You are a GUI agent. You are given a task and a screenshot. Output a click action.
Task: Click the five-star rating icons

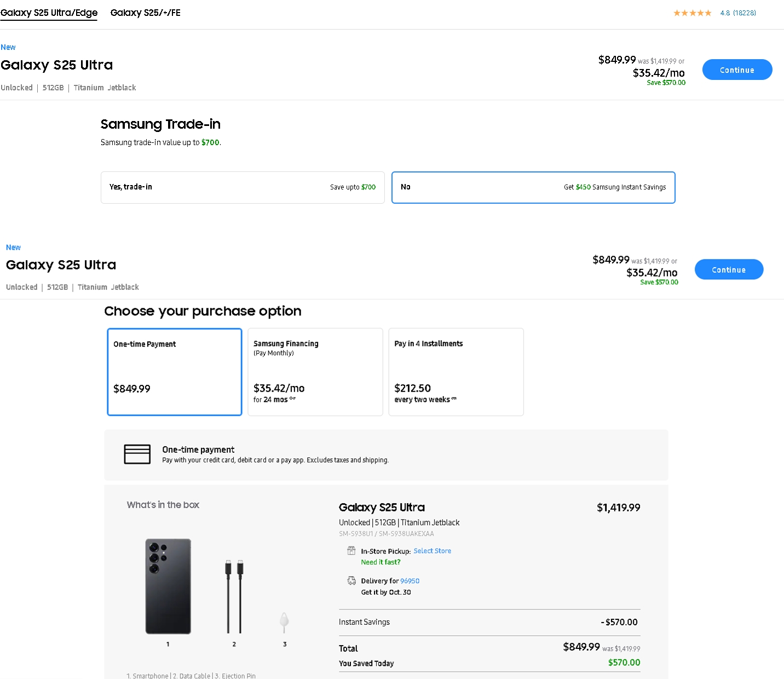click(692, 13)
